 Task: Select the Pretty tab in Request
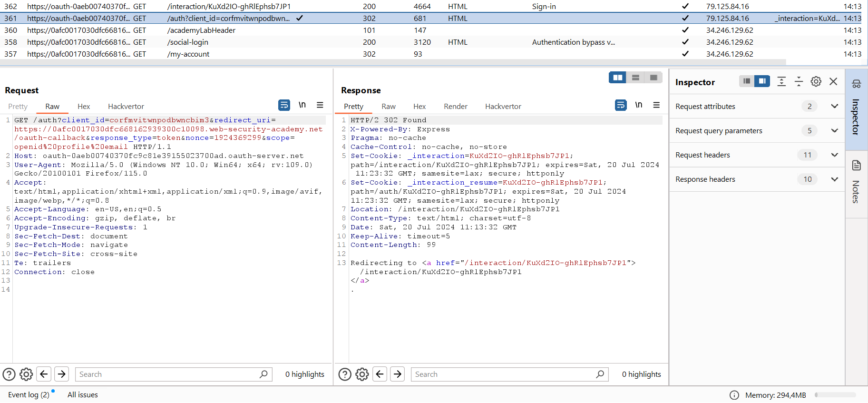18,107
